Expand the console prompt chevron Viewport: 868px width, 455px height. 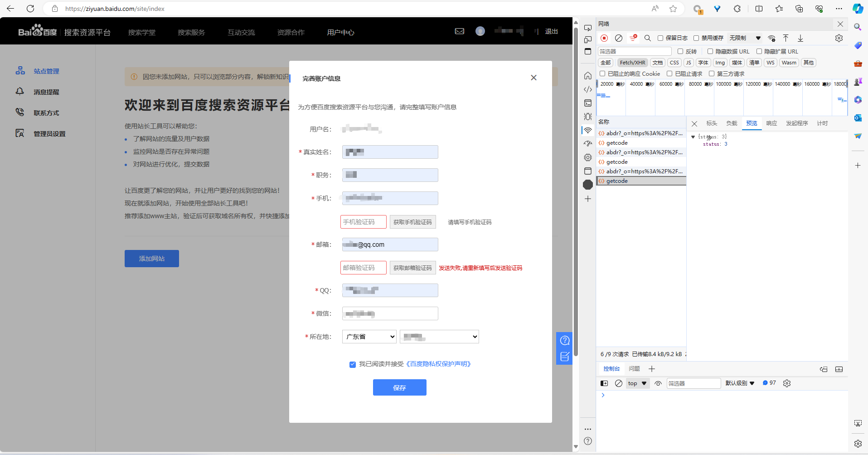(603, 395)
